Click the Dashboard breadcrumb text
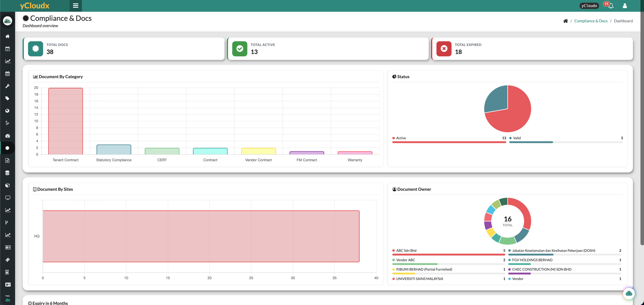The height and width of the screenshot is (305, 644). tap(623, 21)
